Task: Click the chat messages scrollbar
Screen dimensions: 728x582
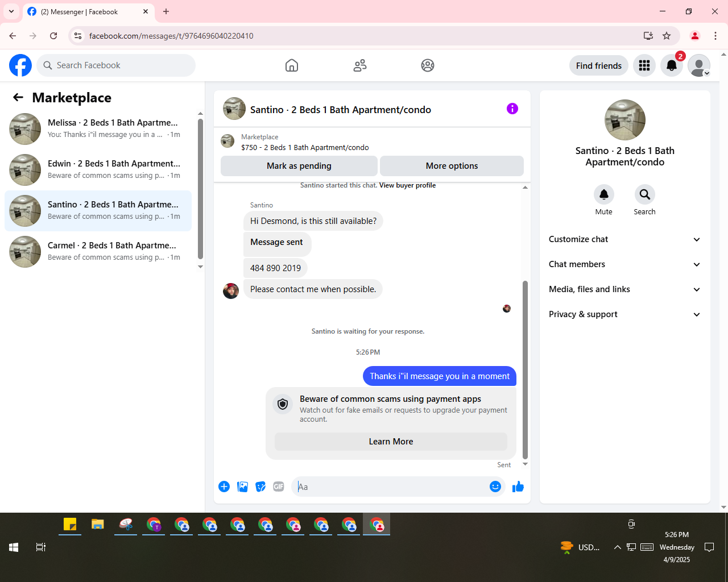Action: (x=525, y=369)
